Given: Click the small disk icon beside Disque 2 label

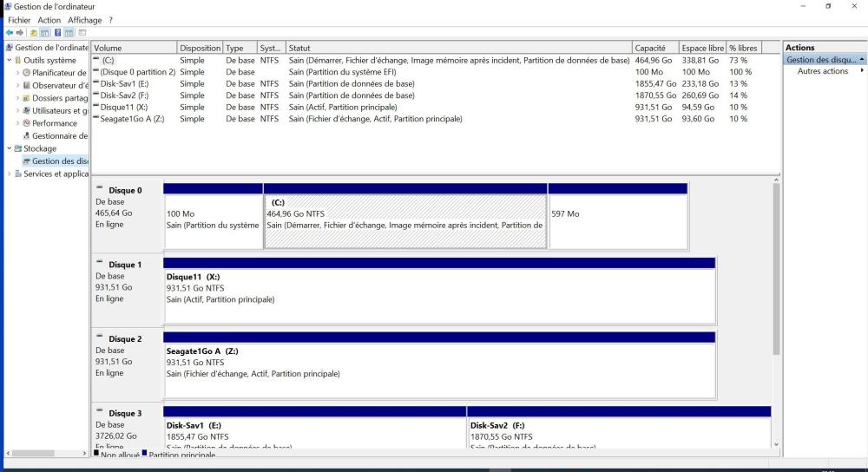Looking at the screenshot, I should coord(100,337).
